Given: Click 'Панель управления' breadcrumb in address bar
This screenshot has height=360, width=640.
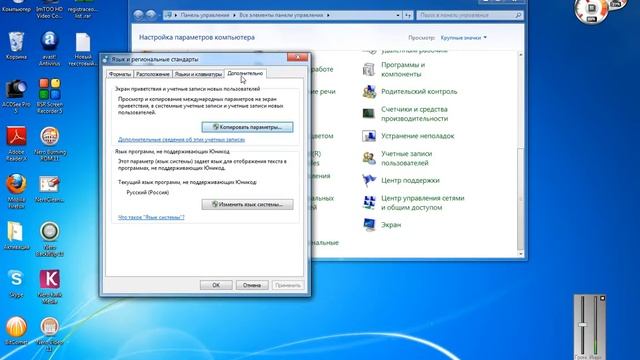Looking at the screenshot, I should click(x=205, y=15).
